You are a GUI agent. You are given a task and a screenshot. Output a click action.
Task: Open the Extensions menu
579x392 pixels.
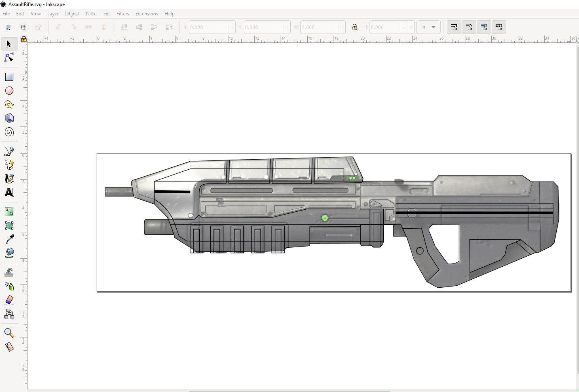[x=146, y=14]
